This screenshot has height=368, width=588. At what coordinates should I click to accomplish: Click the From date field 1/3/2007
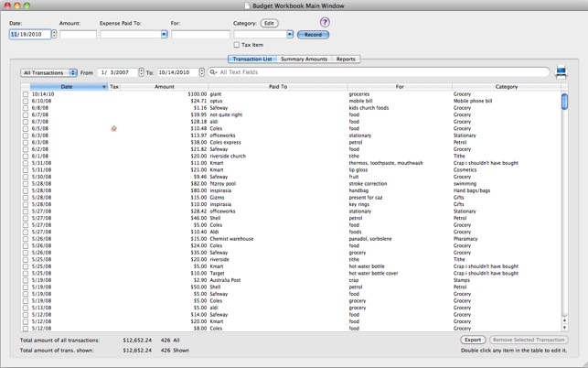[x=118, y=72]
